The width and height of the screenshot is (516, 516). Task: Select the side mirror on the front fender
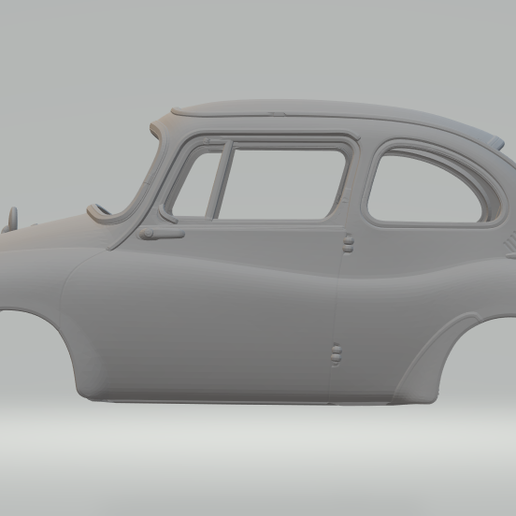[11, 220]
